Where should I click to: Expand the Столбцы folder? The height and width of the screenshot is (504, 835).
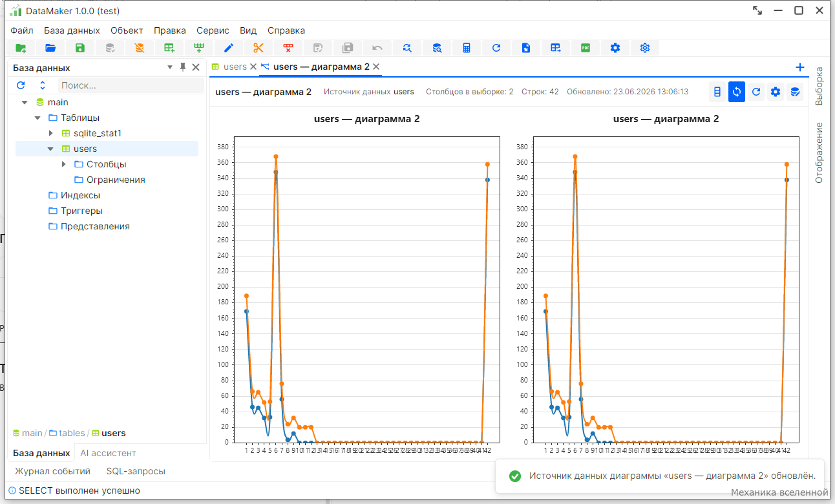click(x=64, y=164)
